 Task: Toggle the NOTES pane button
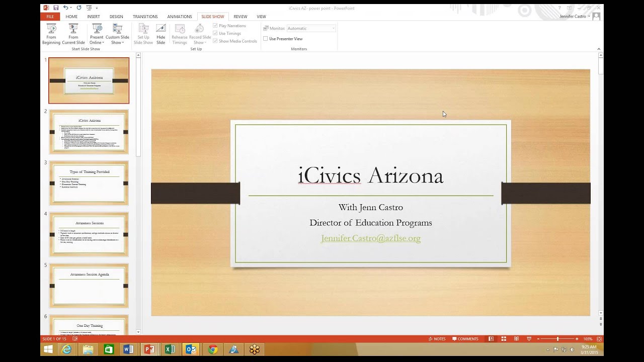pyautogui.click(x=436, y=339)
